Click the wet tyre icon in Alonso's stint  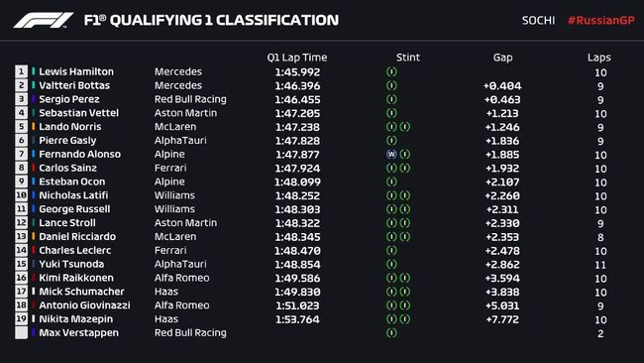click(x=391, y=154)
